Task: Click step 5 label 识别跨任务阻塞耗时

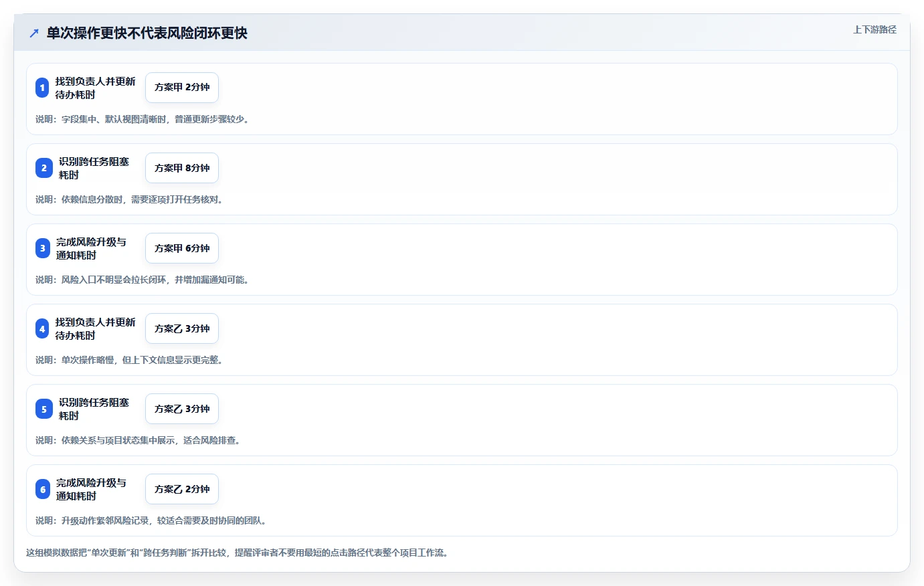Action: tap(94, 409)
